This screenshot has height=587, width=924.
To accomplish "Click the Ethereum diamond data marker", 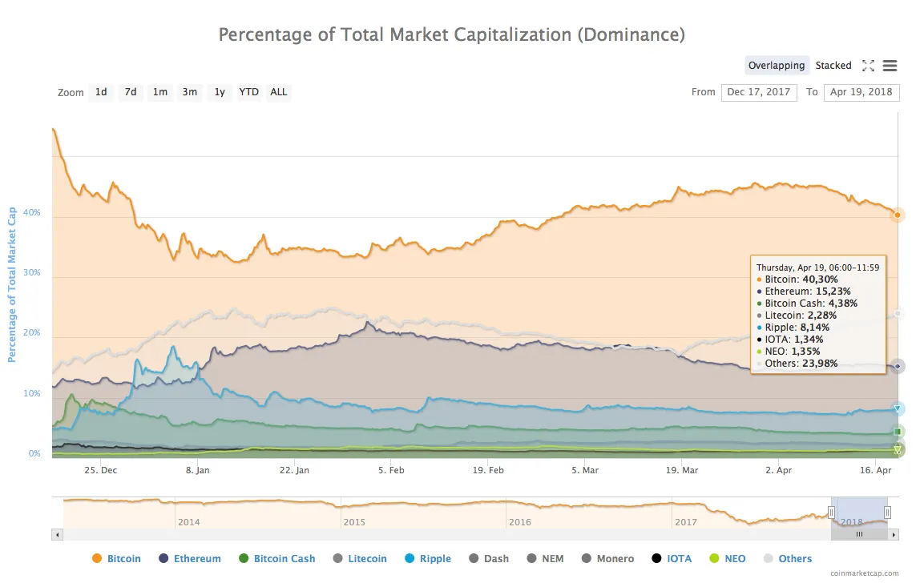I will click(x=897, y=366).
